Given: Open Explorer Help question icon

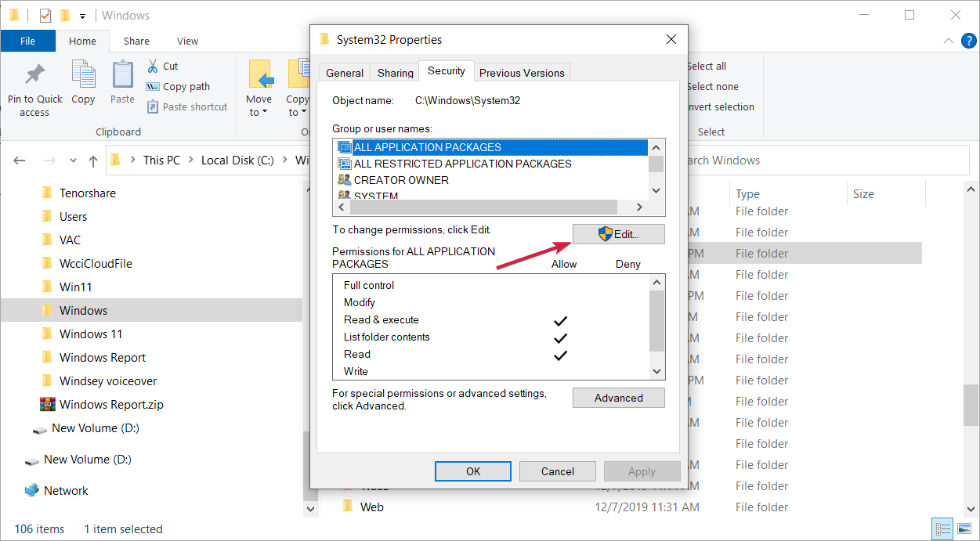Looking at the screenshot, I should click(967, 41).
